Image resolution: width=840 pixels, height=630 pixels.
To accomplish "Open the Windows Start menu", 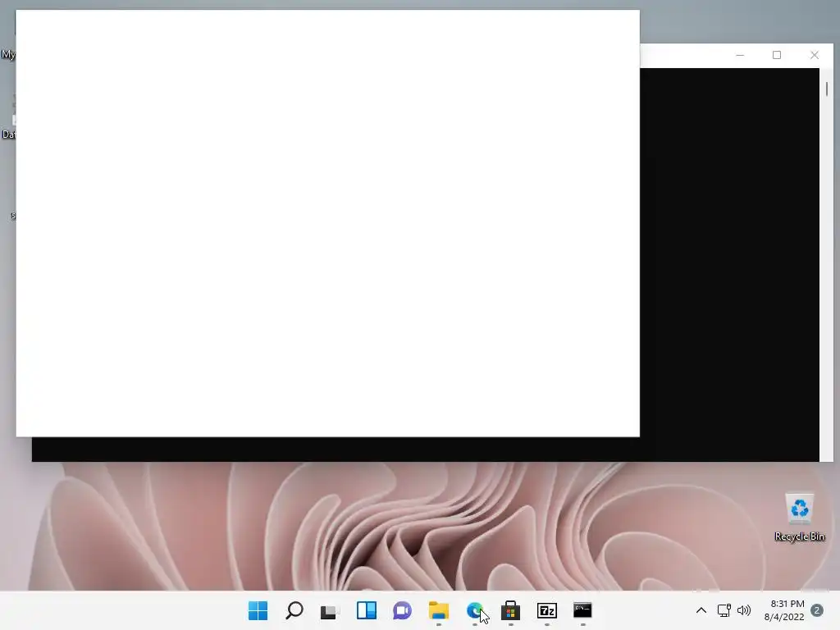I will tap(258, 610).
